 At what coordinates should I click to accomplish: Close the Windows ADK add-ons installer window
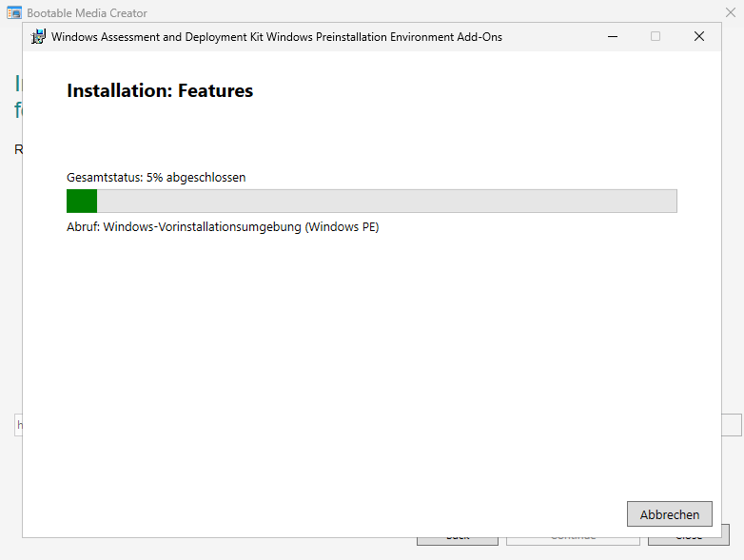pos(699,36)
